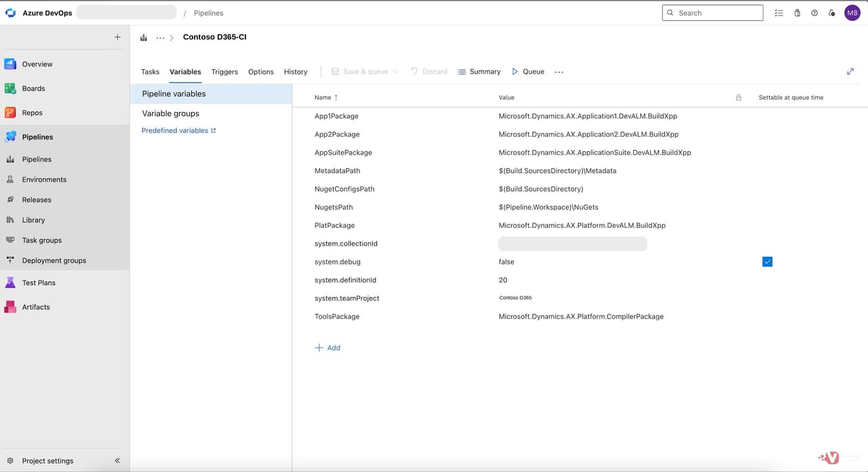Click the system.collectionId variable name
This screenshot has height=472, width=868.
coord(346,243)
